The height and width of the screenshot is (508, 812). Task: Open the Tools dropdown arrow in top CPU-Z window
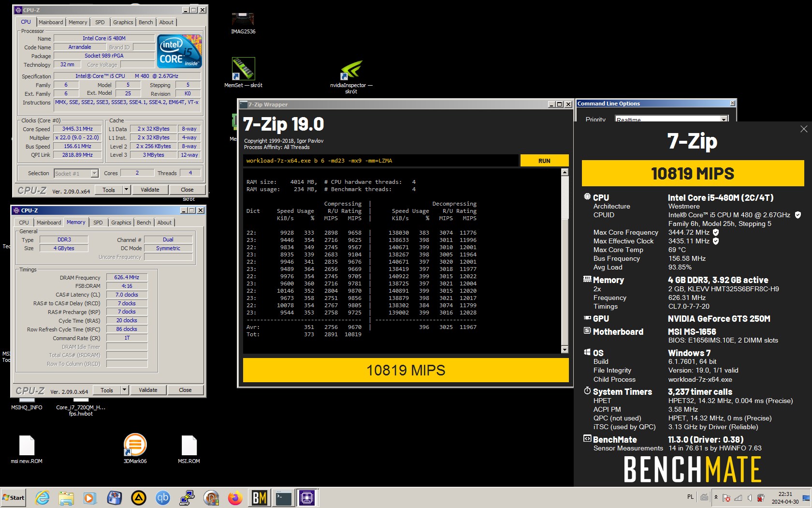point(126,190)
